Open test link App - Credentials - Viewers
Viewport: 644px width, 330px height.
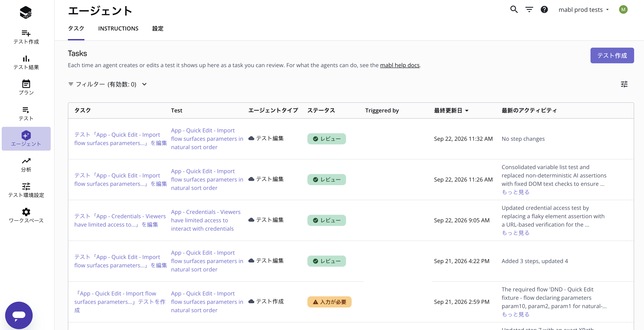206,220
